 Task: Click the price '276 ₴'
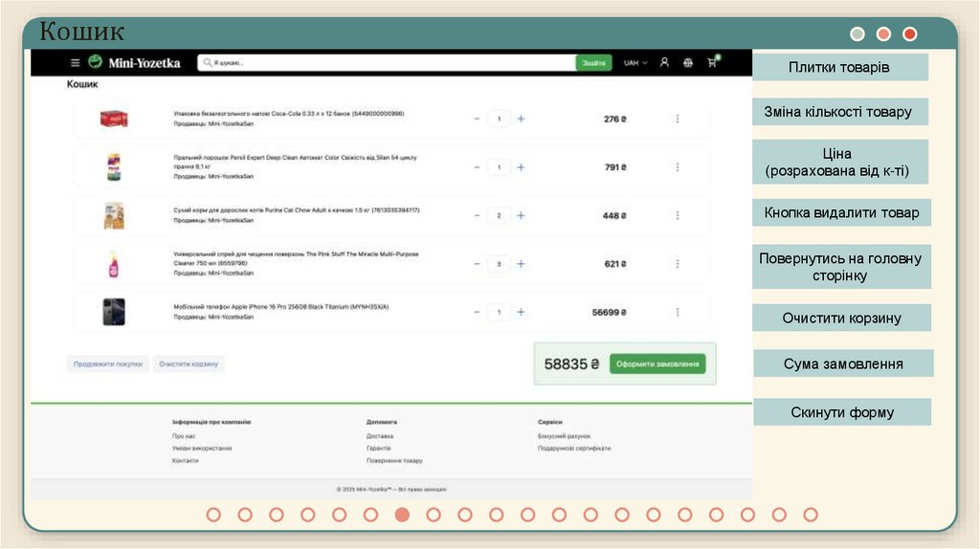click(615, 119)
